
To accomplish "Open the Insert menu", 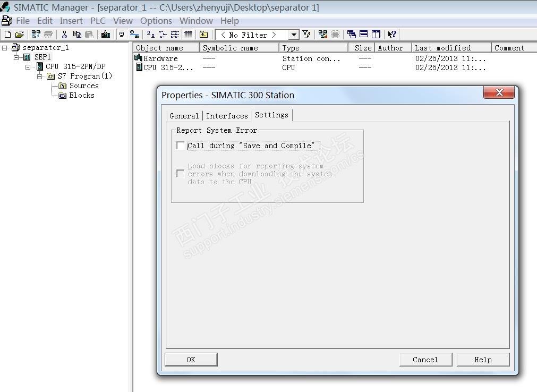I will (71, 21).
